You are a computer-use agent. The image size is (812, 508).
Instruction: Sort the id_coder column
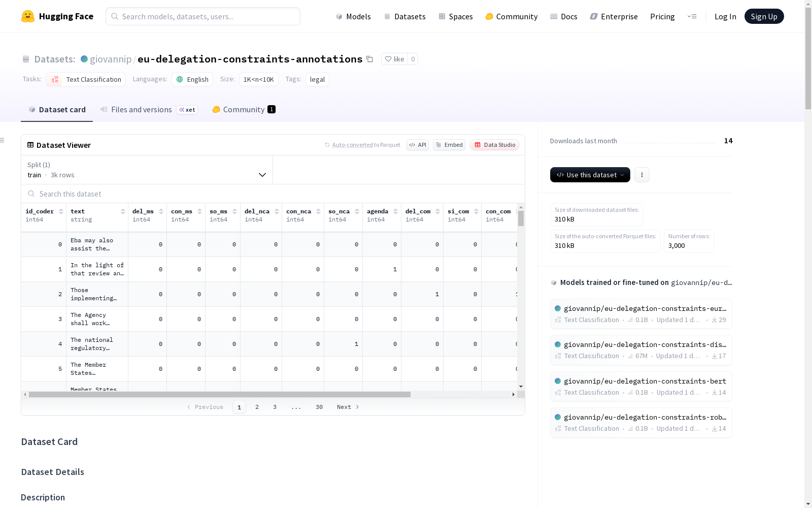pos(61,211)
